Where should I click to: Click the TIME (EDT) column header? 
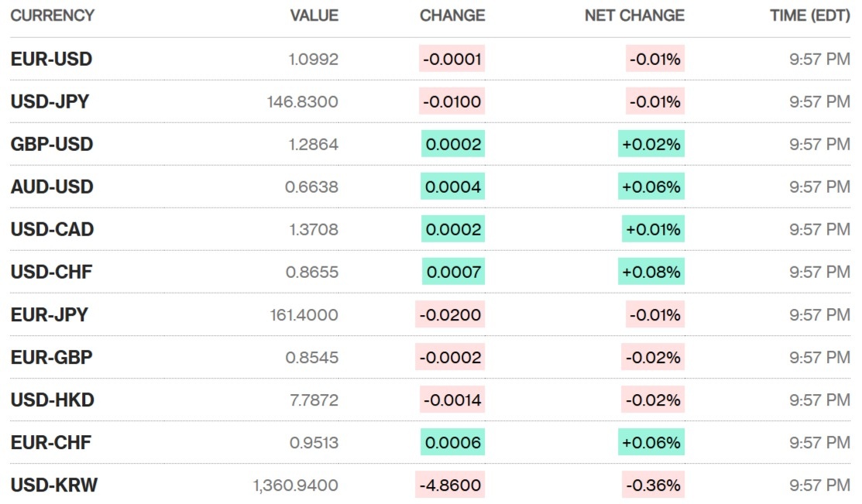pyautogui.click(x=809, y=15)
